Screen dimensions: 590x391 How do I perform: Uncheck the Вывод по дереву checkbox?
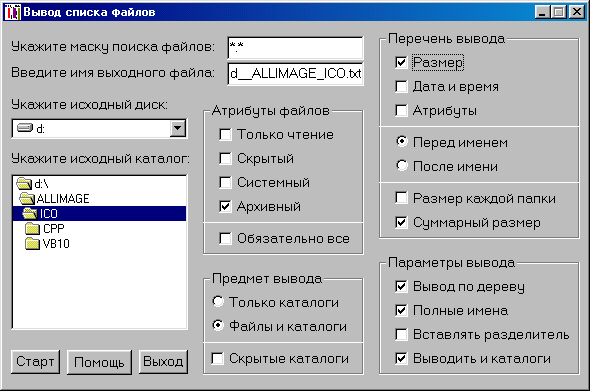click(401, 286)
